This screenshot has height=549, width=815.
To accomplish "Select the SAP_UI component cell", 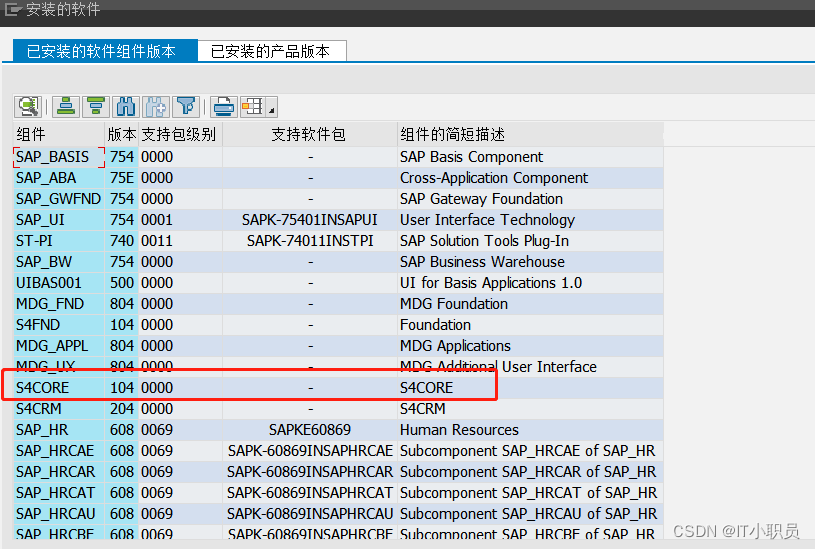I will point(59,220).
